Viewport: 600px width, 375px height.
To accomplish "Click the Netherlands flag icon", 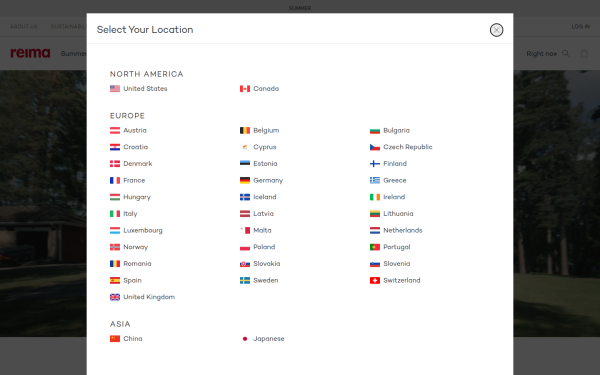I will click(x=375, y=231).
